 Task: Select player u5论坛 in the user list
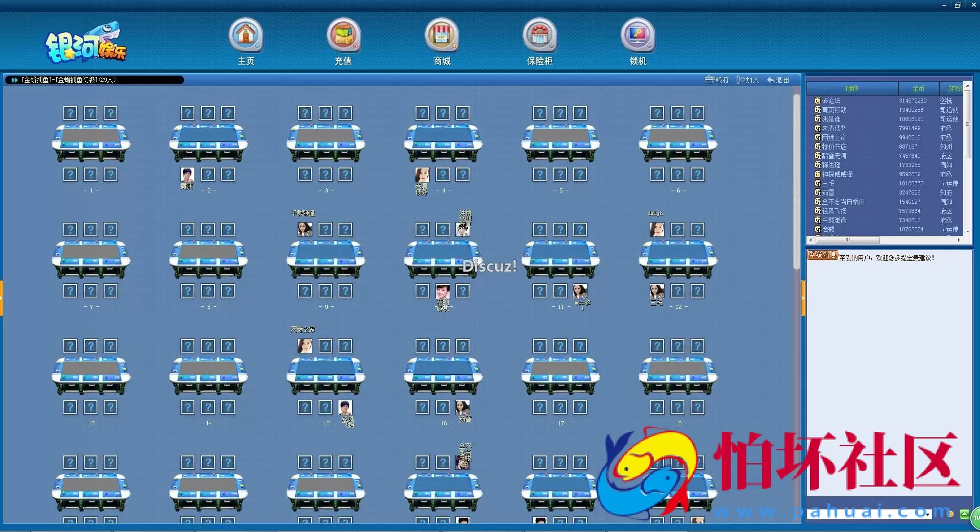(831, 101)
